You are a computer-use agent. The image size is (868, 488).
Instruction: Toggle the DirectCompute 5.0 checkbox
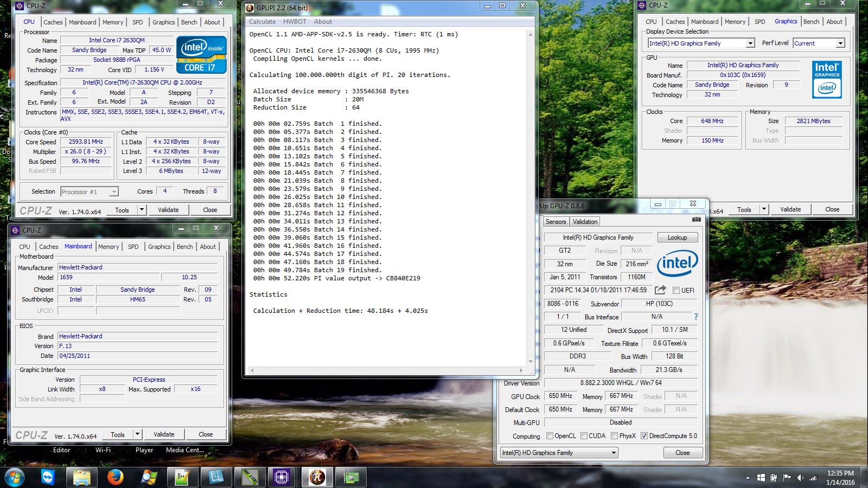(x=644, y=435)
